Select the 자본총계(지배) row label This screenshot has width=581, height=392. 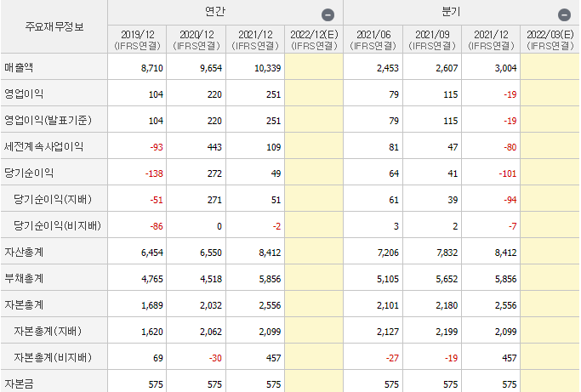click(x=48, y=332)
